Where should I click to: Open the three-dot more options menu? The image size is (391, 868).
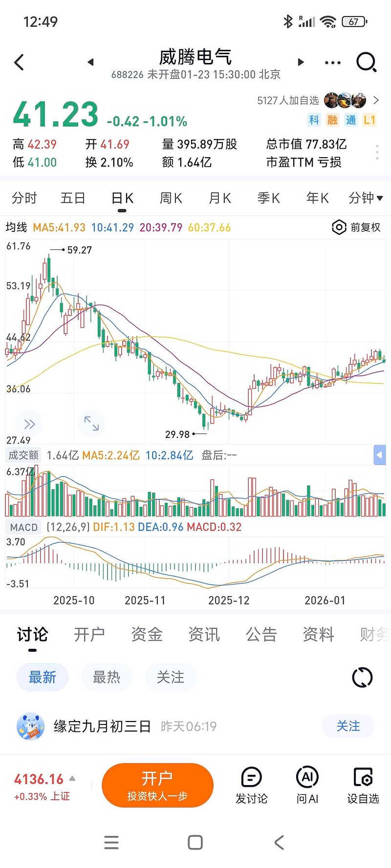pos(333,62)
